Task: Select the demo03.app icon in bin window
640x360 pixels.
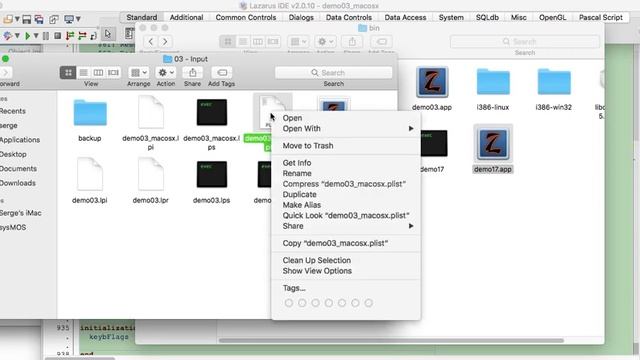Action: pos(432,82)
